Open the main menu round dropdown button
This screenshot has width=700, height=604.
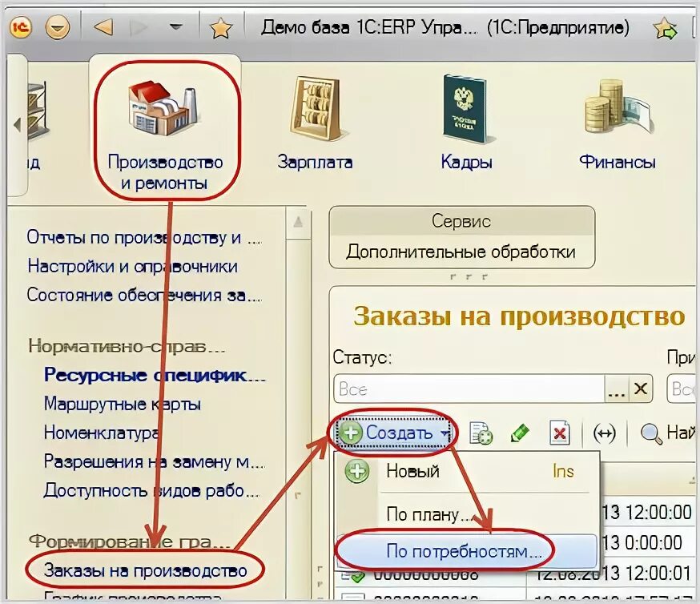58,28
